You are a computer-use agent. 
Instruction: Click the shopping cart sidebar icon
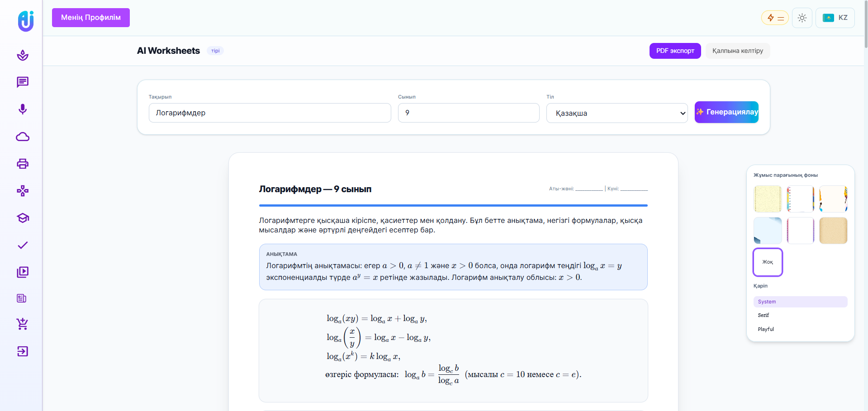(23, 324)
